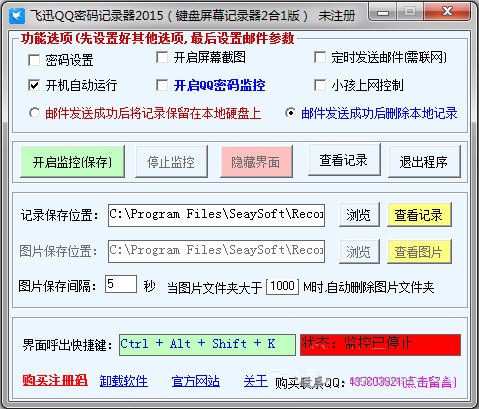Click the Ctrl + Alt + Shift + K hotkey field
The image size is (479, 409).
[x=207, y=345]
